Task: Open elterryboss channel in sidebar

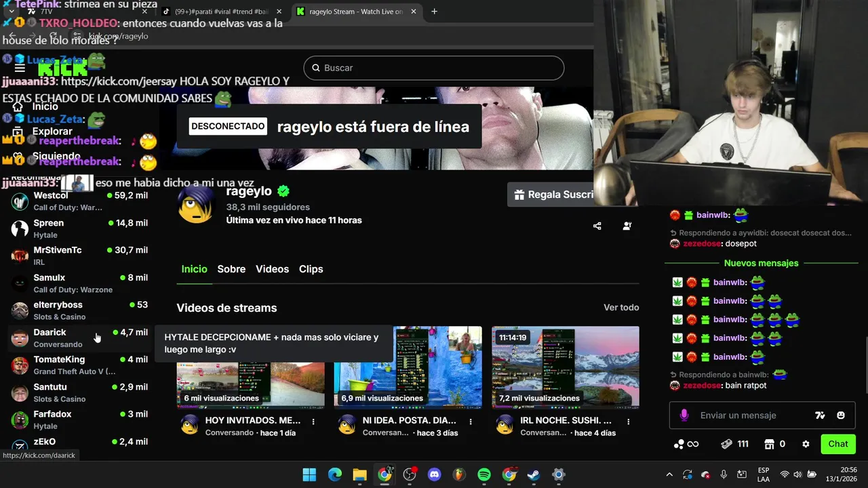Action: 80,310
